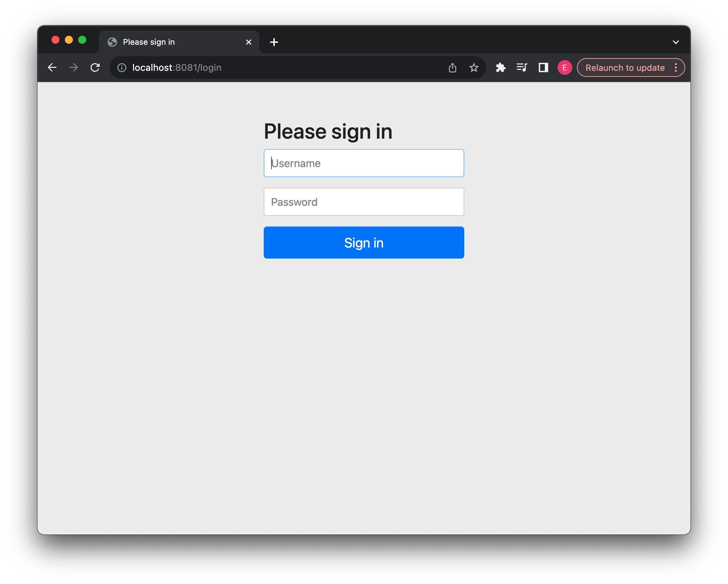The width and height of the screenshot is (728, 584).
Task: Click the address bar URL text
Action: [176, 67]
